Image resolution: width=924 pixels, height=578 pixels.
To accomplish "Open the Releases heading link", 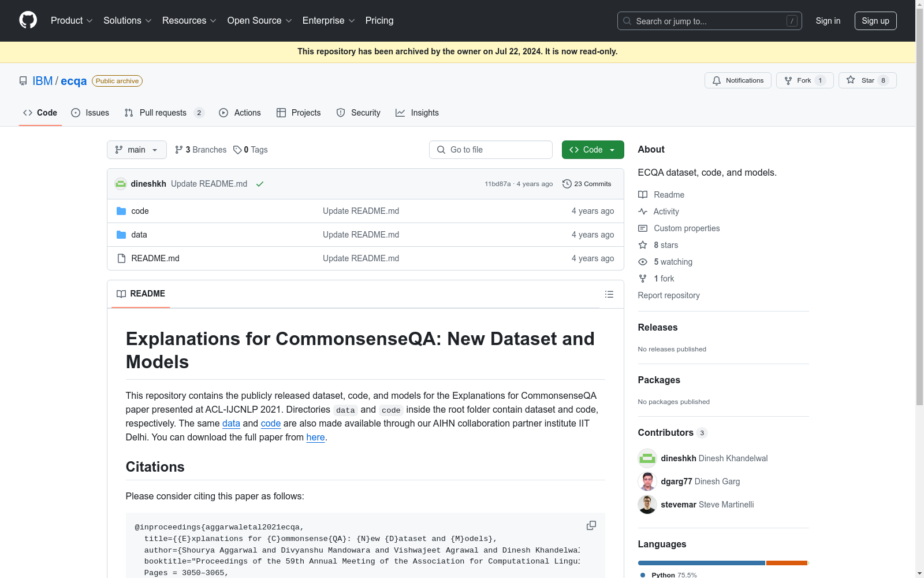I will click(658, 327).
